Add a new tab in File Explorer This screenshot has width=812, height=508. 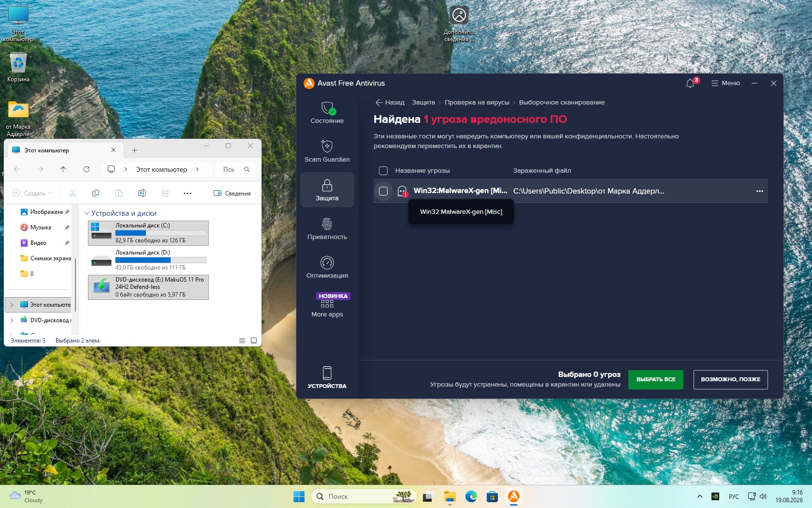135,150
